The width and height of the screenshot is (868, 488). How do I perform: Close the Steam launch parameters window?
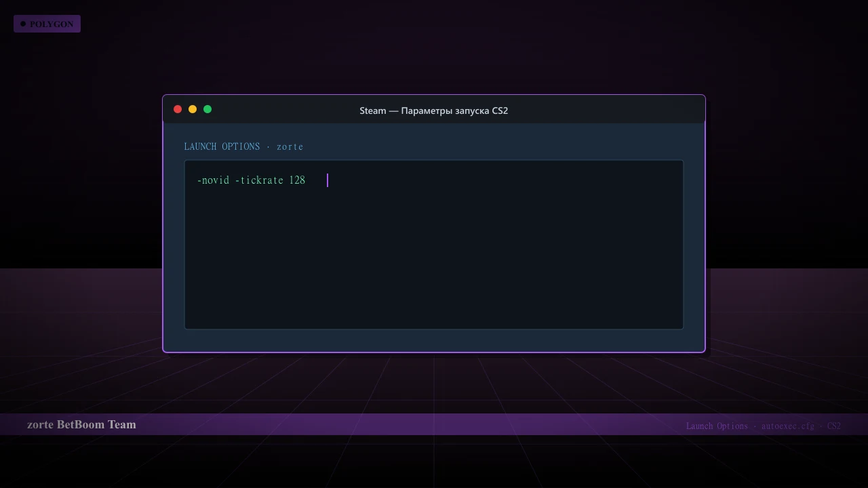[x=178, y=109]
